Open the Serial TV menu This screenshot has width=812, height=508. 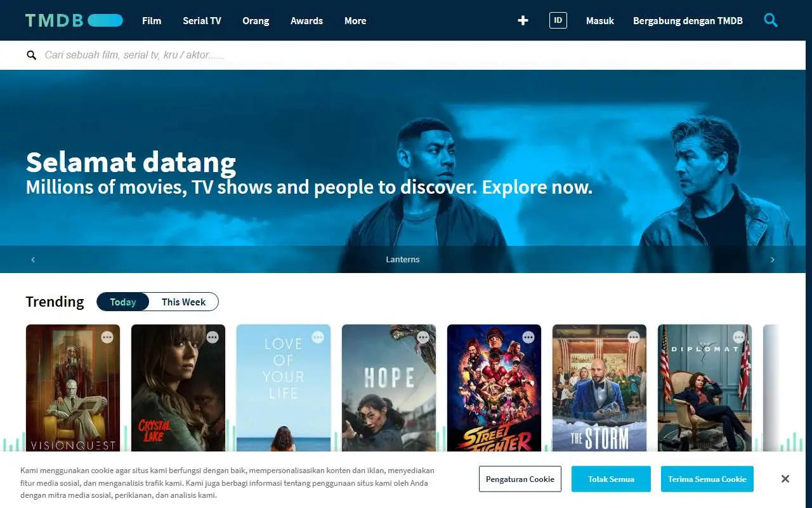point(202,20)
